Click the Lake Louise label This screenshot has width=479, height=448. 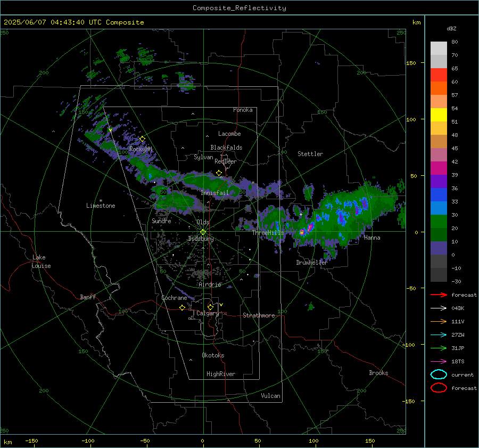[41, 262]
